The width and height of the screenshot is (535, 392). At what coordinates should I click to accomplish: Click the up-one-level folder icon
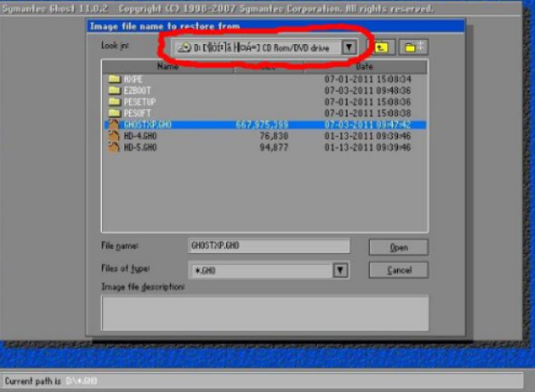point(381,47)
